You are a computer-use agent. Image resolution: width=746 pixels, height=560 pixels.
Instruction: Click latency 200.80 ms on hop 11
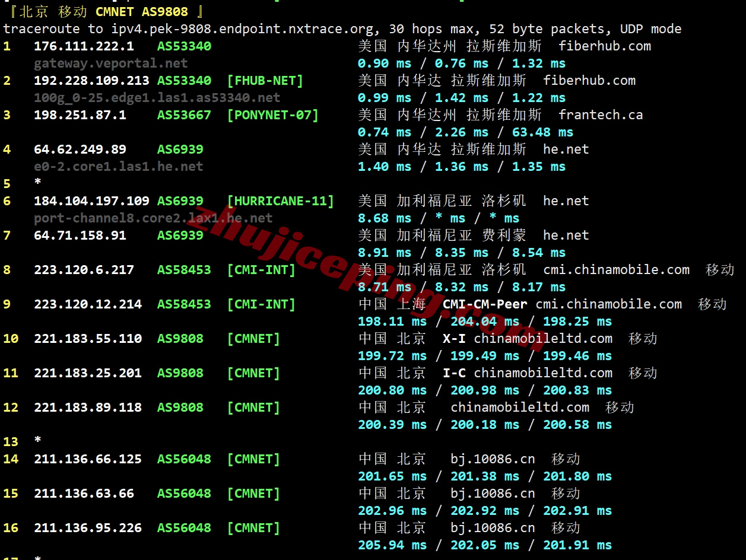[x=392, y=390]
